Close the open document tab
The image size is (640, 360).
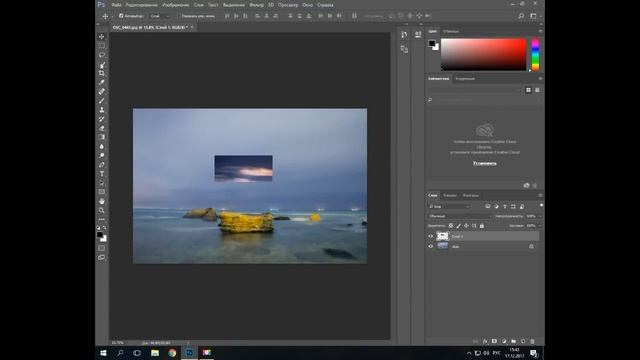[x=192, y=27]
